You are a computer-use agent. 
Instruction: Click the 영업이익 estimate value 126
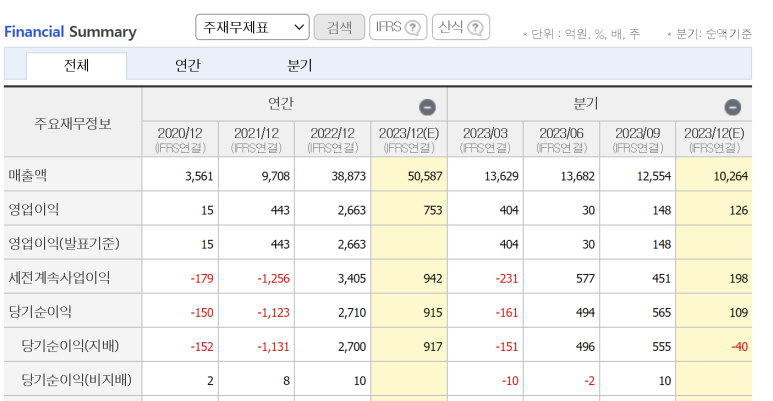coord(738,210)
